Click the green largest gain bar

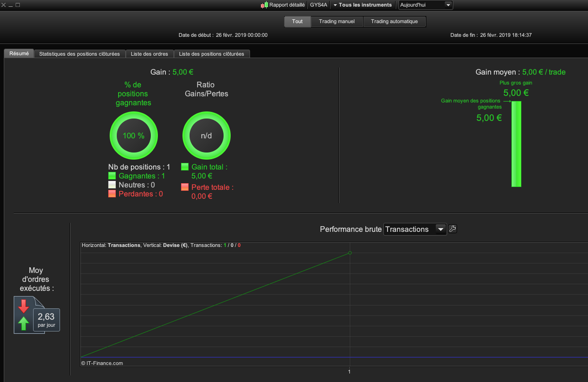[x=516, y=144]
